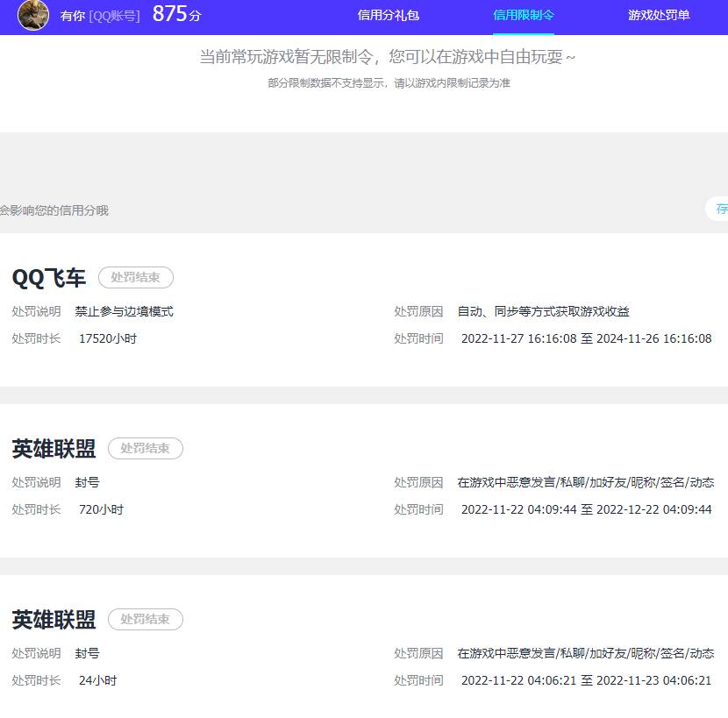Select the active 信用限制令 tab
Screen dimensions: 728x718
pyautogui.click(x=524, y=16)
